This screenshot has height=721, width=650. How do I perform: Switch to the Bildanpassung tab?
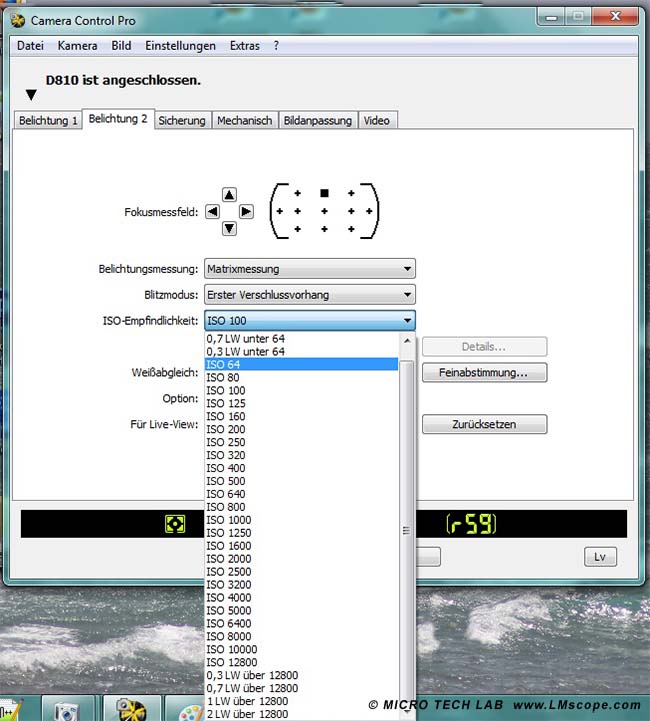coord(318,120)
